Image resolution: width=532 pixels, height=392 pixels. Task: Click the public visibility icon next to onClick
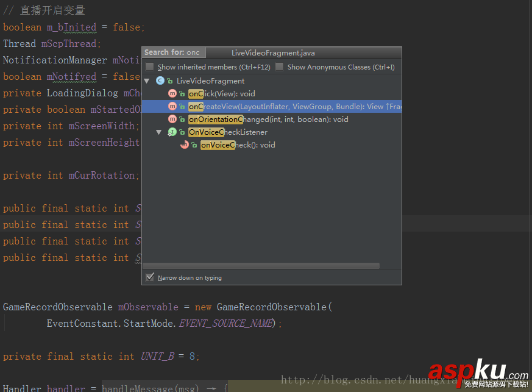(x=182, y=93)
